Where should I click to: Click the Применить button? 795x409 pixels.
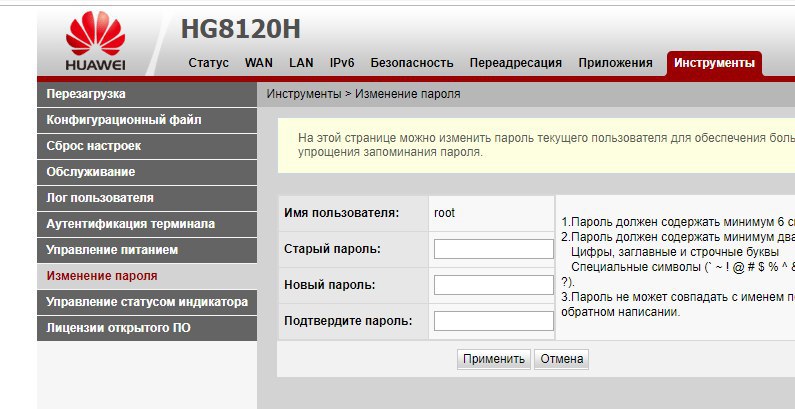tap(494, 359)
